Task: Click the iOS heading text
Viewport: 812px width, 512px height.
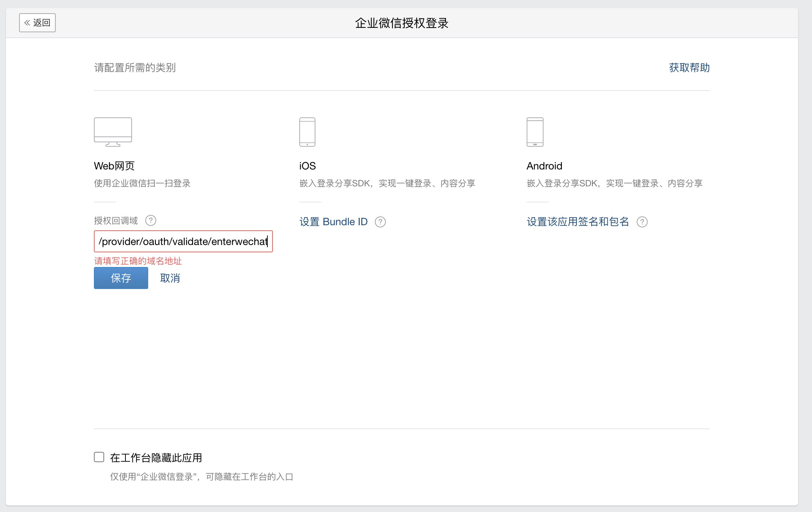Action: click(307, 166)
